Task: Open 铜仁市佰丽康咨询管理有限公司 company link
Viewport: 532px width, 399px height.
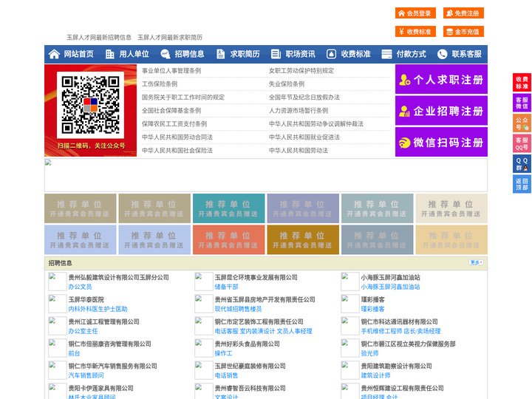Action: [x=109, y=344]
